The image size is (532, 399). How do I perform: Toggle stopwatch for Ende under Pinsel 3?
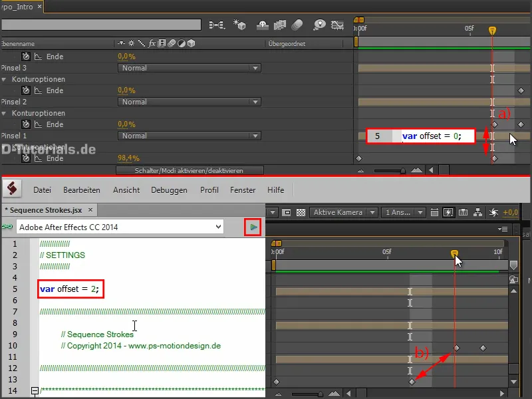[26, 90]
